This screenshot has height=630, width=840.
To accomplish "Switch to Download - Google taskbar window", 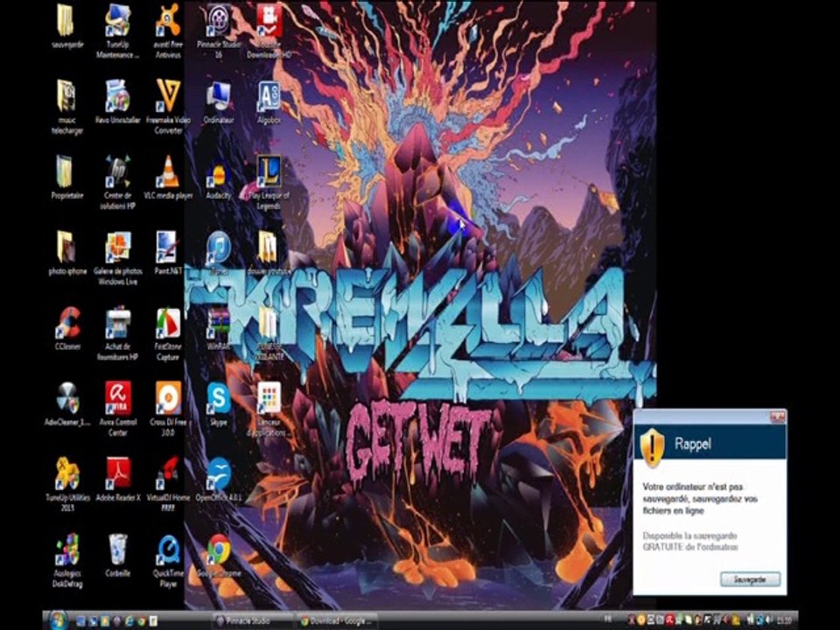I will click(336, 621).
